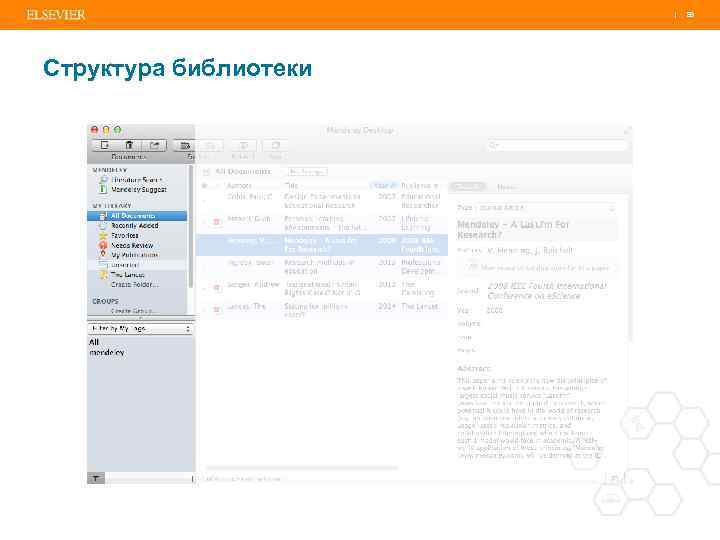Select All Documents in My Library
Viewport: 720px width, 540px height.
tap(137, 215)
